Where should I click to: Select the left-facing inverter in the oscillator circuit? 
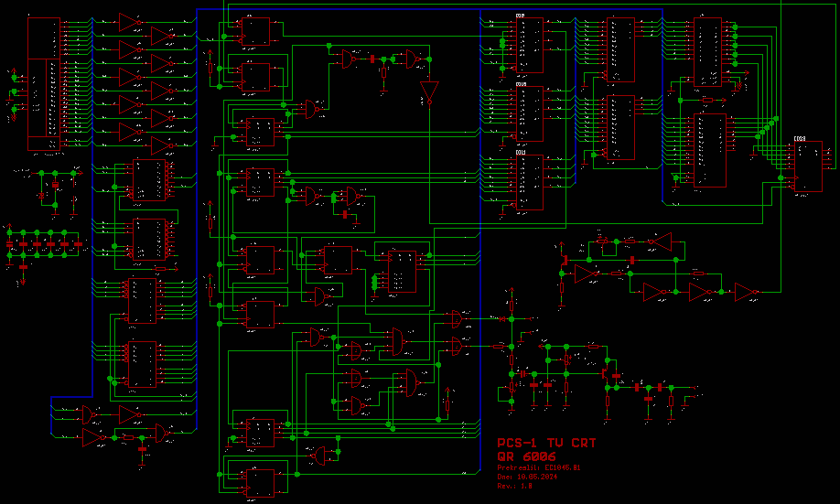pyautogui.click(x=660, y=242)
